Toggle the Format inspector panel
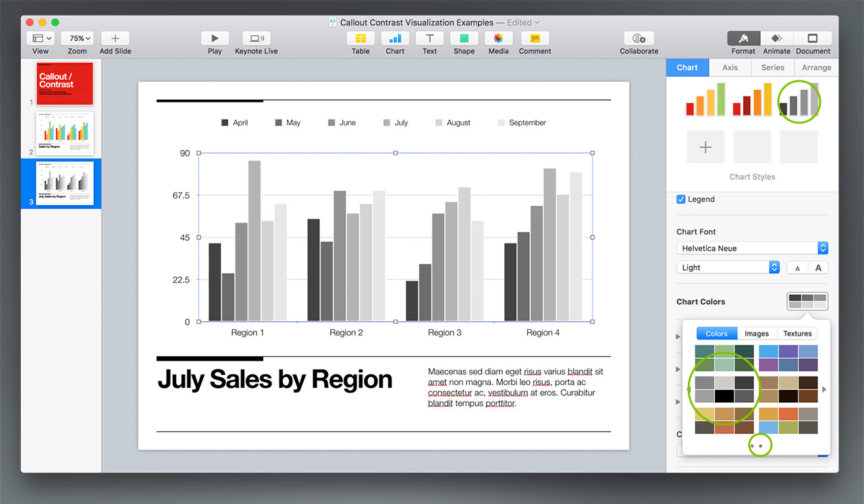This screenshot has width=864, height=504. click(x=743, y=39)
